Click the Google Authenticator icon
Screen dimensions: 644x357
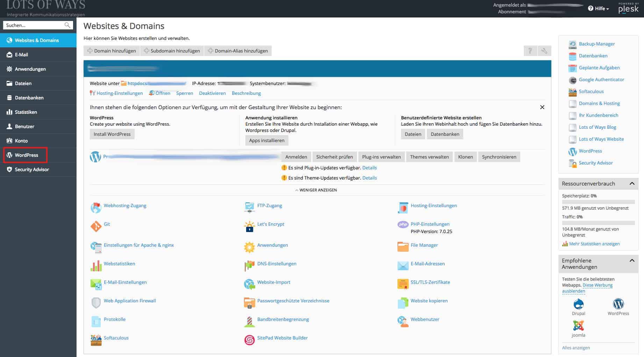click(x=572, y=80)
